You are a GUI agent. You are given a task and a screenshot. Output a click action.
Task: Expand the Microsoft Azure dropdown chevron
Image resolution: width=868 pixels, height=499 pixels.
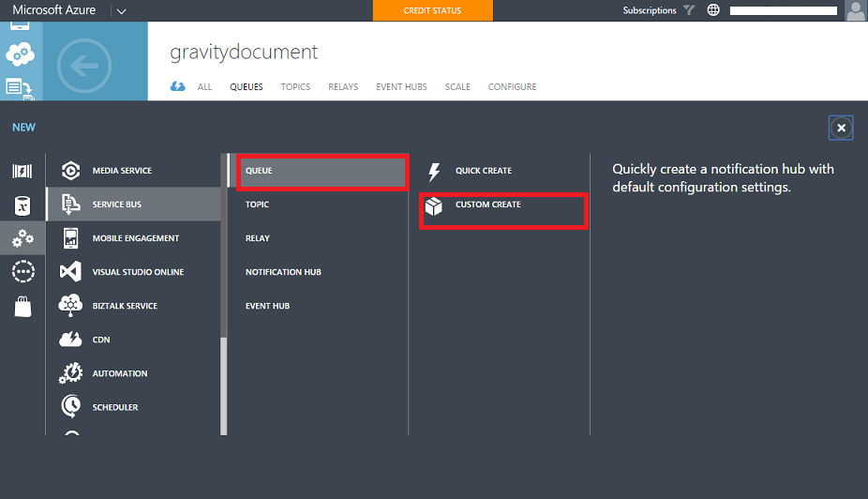pyautogui.click(x=122, y=11)
